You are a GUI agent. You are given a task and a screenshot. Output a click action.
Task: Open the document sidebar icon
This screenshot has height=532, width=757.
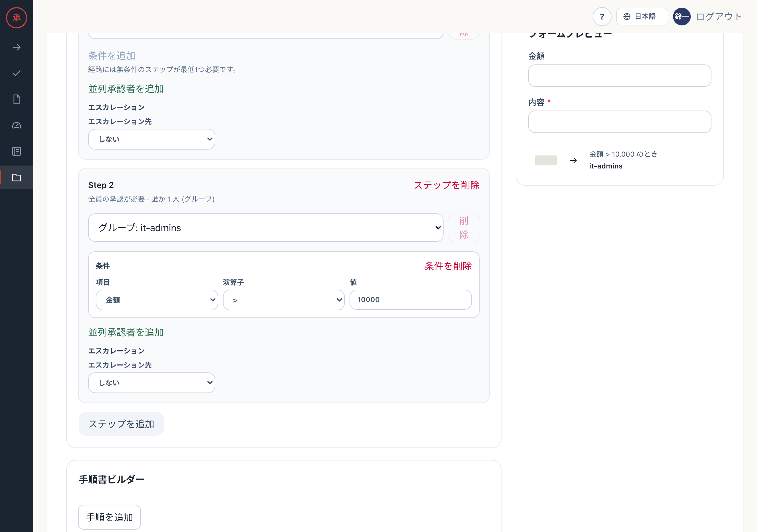(x=17, y=99)
